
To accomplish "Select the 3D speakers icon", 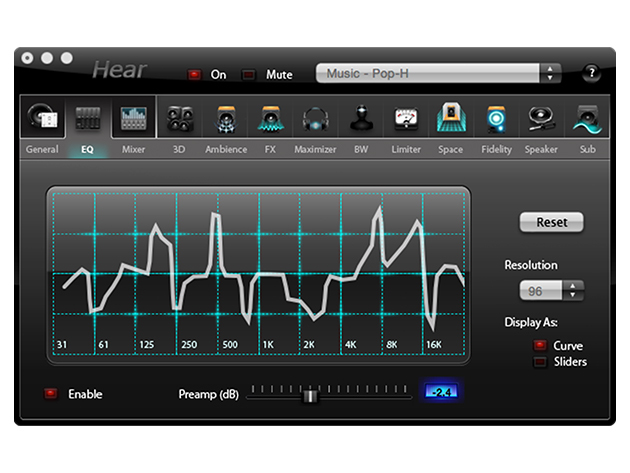I will coord(180,119).
